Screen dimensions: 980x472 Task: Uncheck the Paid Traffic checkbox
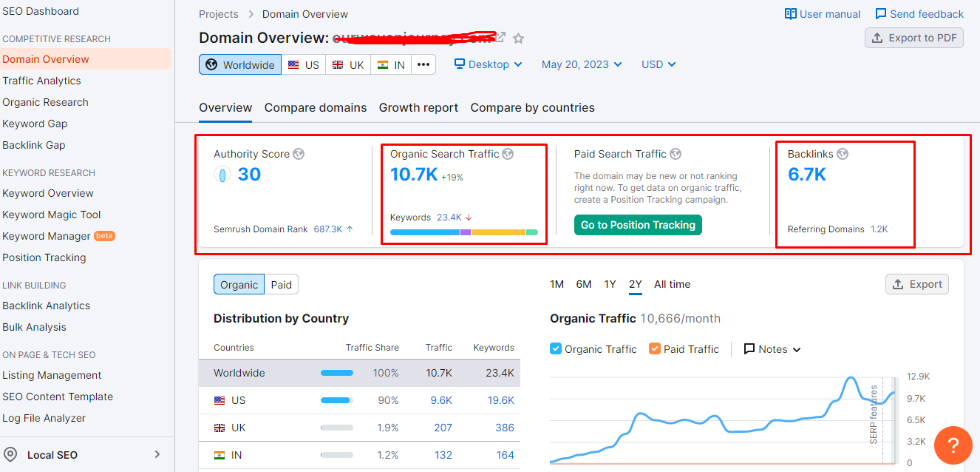point(655,349)
